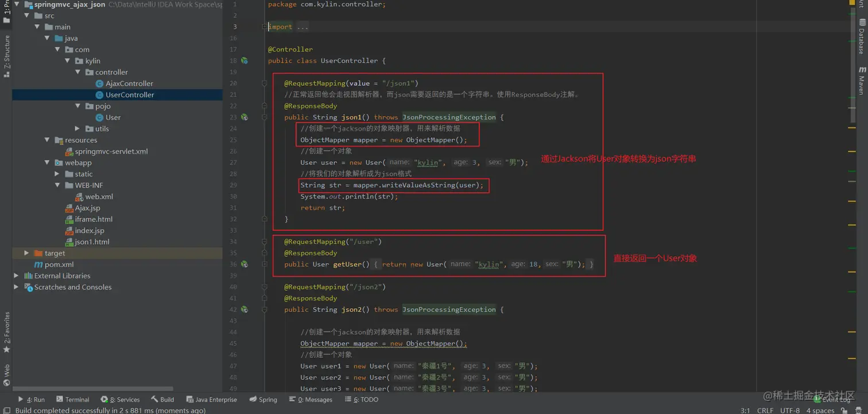
Task: Expand External Libraries node
Action: [x=16, y=276]
